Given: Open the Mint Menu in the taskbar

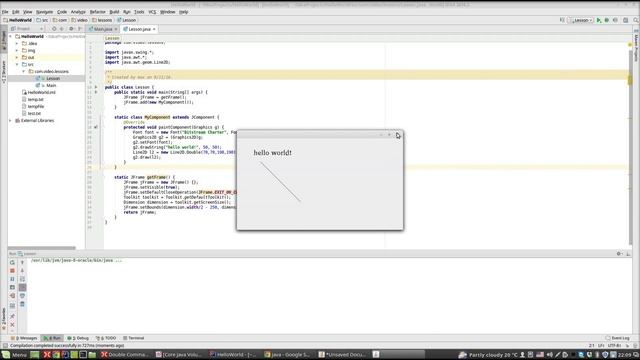Looking at the screenshot, I should pos(14,355).
